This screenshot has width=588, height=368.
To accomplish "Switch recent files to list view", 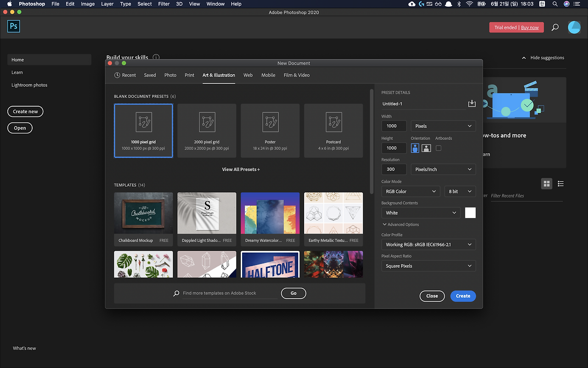I will point(560,184).
